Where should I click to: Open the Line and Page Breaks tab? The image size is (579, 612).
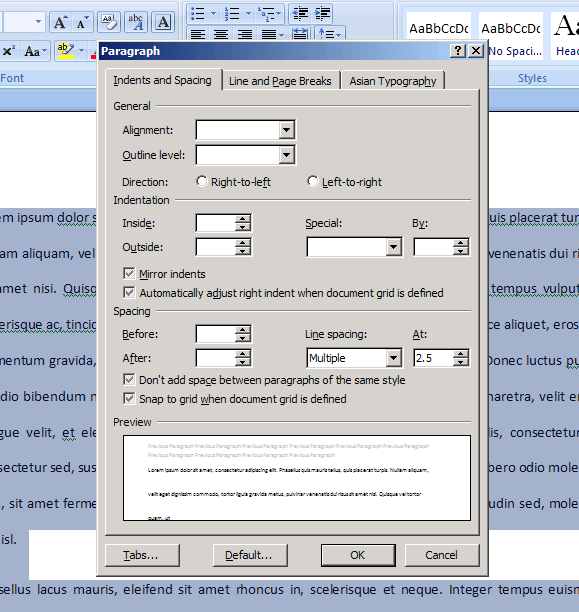(x=280, y=81)
